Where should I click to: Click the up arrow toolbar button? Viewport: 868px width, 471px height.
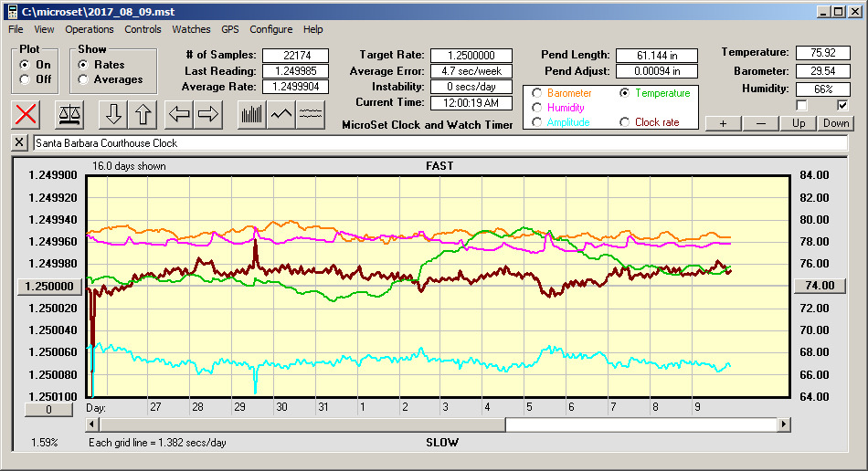(143, 114)
